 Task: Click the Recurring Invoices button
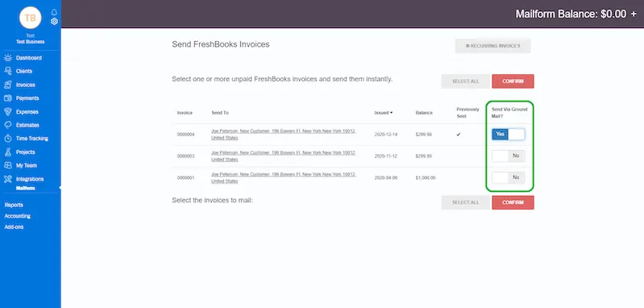pyautogui.click(x=492, y=46)
